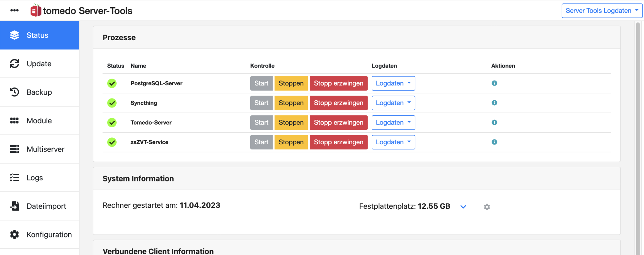Go to the Module section
This screenshot has height=255, width=644.
tap(39, 120)
